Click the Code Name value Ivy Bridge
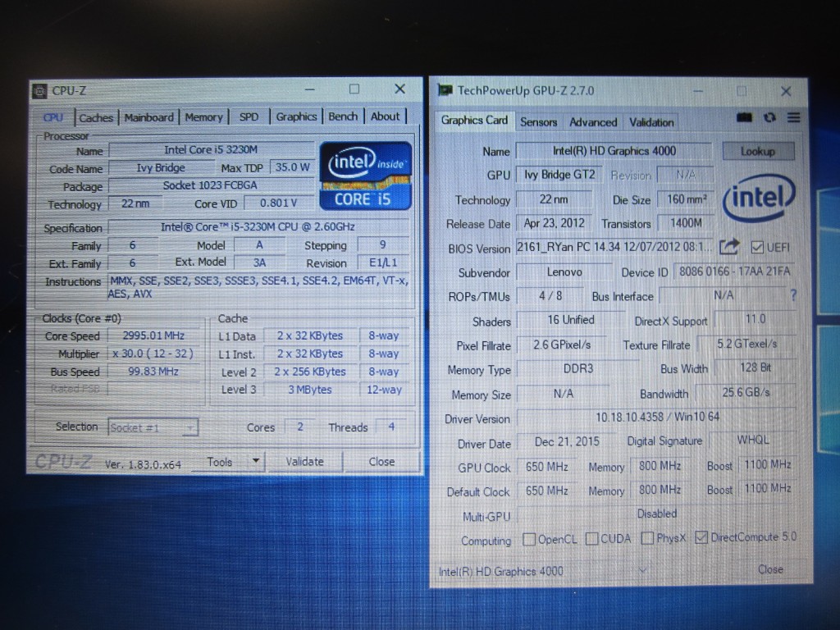840x630 pixels. 161,167
